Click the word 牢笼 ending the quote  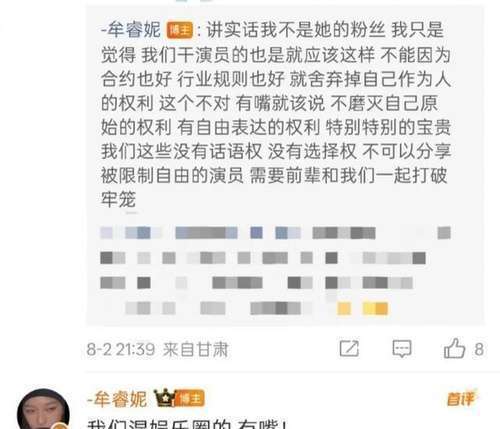tap(118, 199)
